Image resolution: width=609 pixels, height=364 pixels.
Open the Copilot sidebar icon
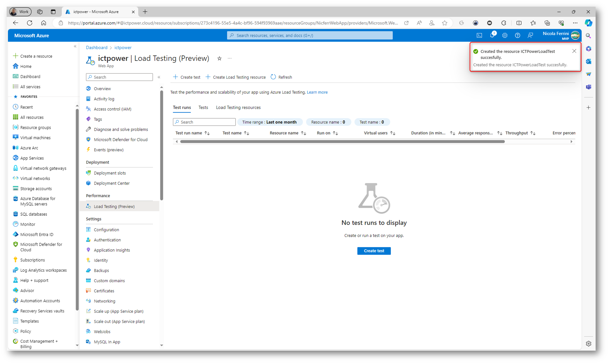click(x=588, y=23)
